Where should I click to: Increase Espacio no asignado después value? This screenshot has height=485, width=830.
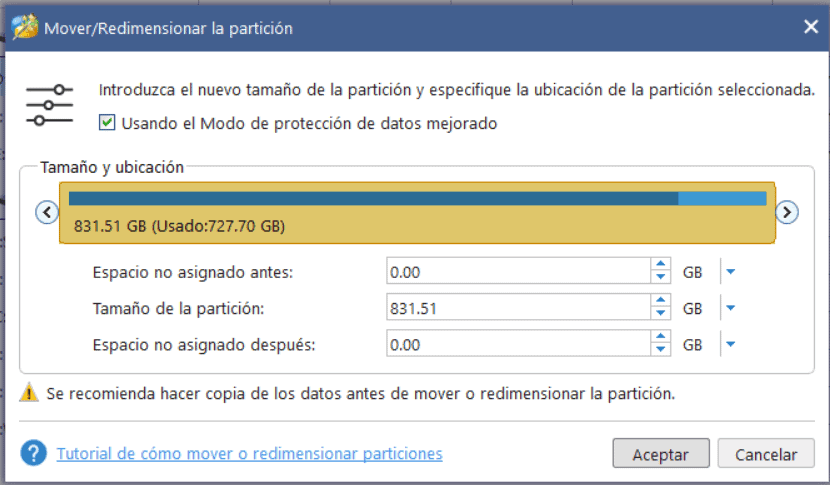click(x=660, y=339)
